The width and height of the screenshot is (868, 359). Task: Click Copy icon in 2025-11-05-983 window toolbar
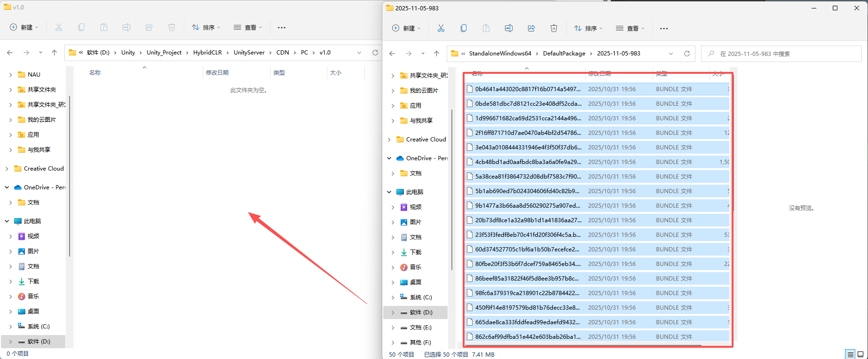(x=464, y=28)
